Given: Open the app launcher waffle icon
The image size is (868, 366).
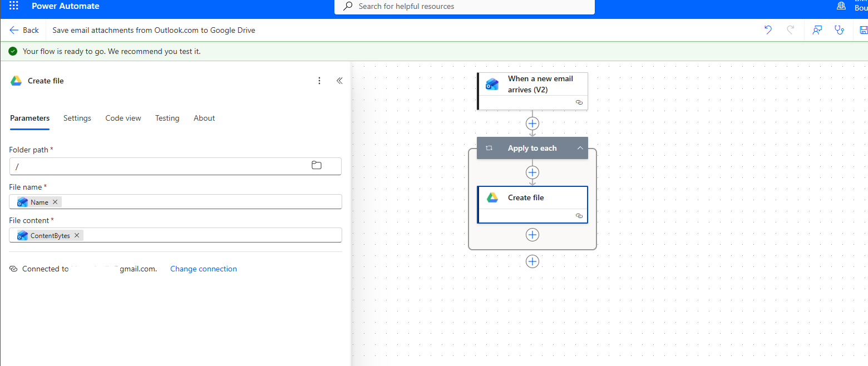Looking at the screenshot, I should (x=13, y=6).
